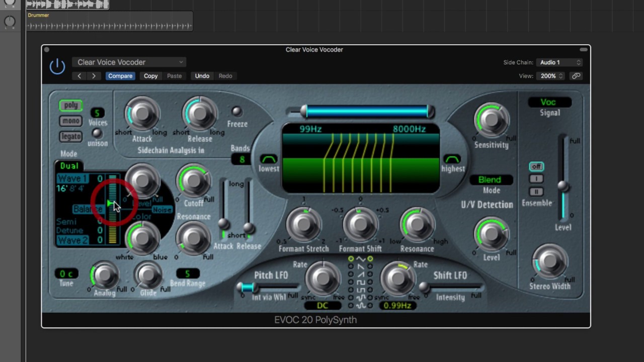Click the formant Resonance knob
Screen dimensions: 644x362
417,224
